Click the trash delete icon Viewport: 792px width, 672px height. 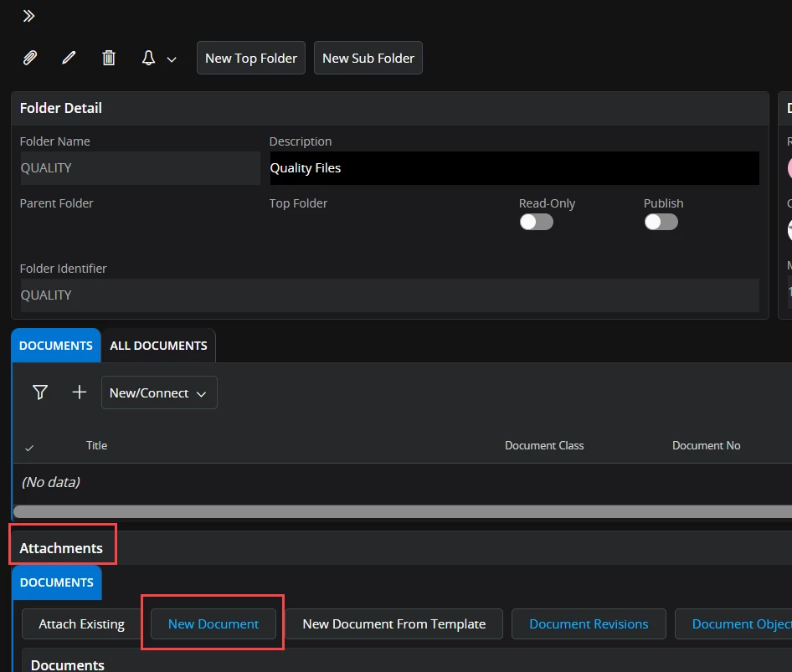(109, 58)
